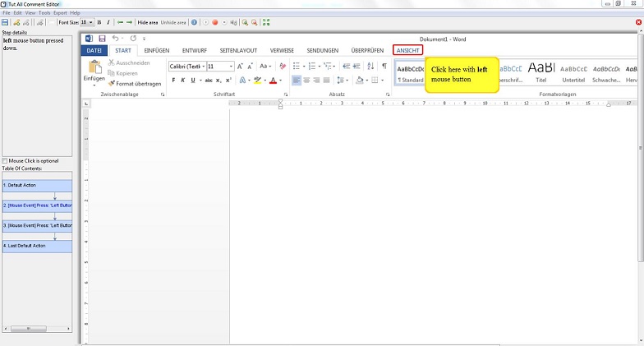This screenshot has height=346, width=644.
Task: Click the 'Hide area' button
Action: [148, 22]
